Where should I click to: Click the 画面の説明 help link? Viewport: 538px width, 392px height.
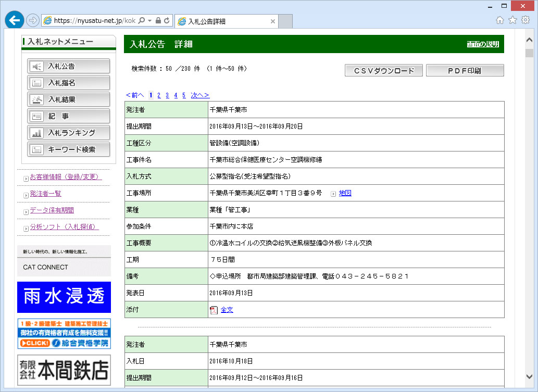click(x=482, y=44)
